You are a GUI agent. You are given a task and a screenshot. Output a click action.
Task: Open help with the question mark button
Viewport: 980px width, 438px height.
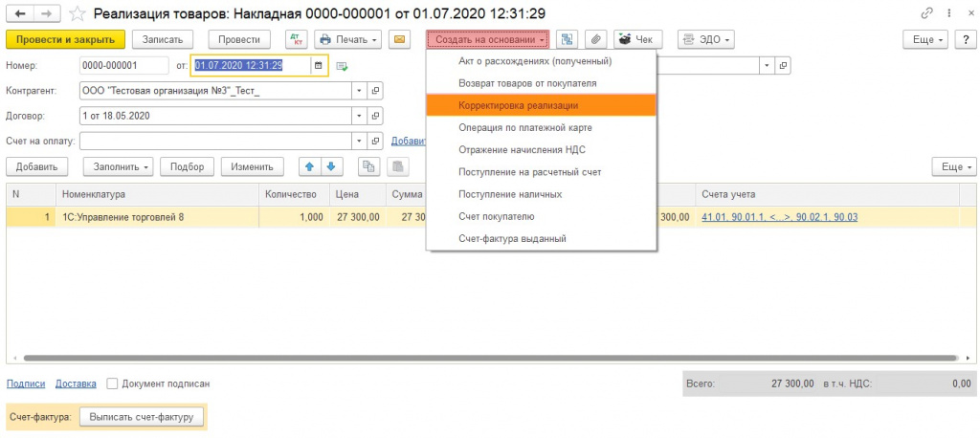(966, 39)
